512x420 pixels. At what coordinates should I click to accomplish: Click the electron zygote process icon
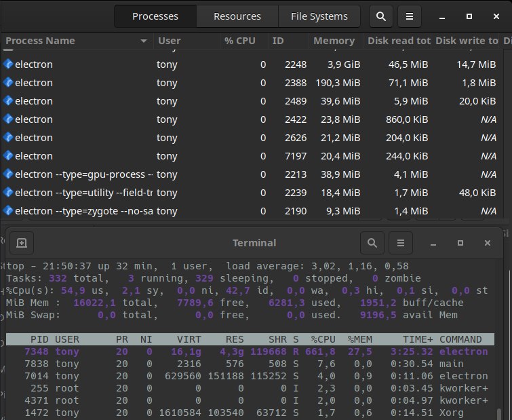tap(8, 211)
